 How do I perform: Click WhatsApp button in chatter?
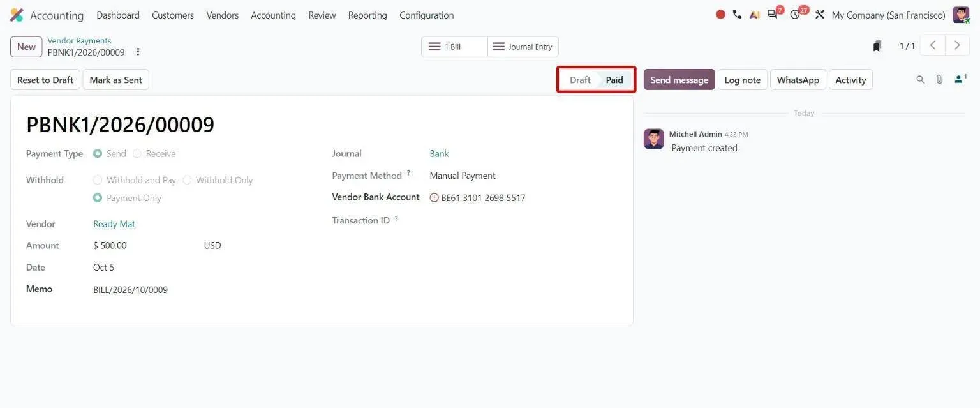point(798,80)
